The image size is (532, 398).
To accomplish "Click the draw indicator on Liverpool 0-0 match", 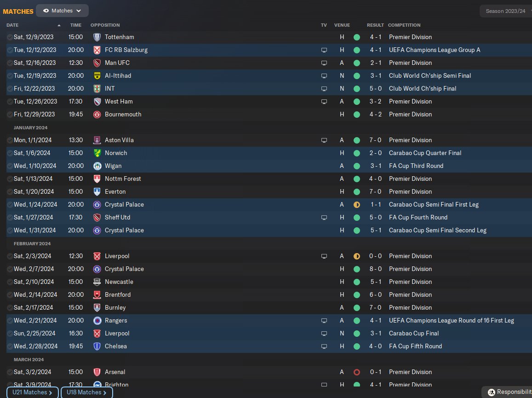I will pos(357,256).
